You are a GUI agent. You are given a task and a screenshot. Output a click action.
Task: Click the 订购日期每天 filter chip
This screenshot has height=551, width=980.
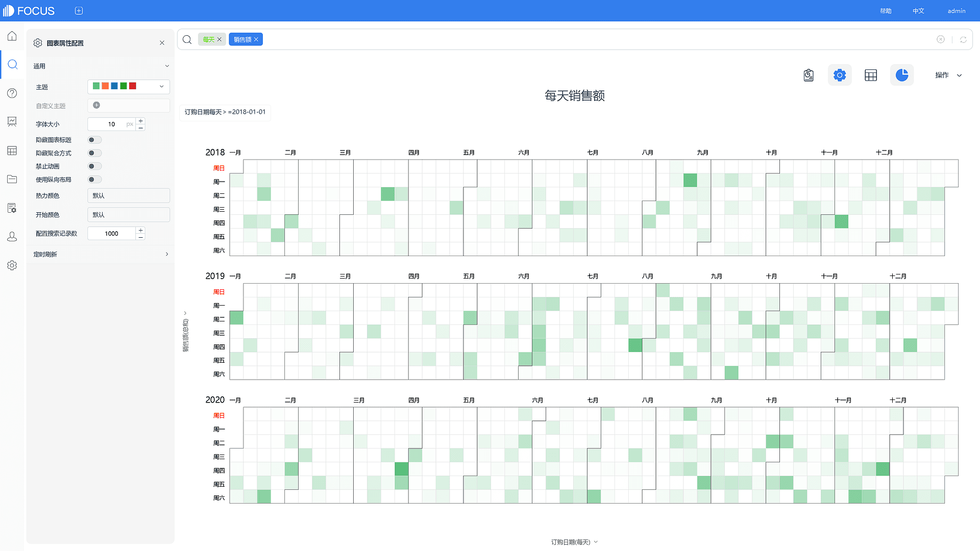[x=225, y=112]
